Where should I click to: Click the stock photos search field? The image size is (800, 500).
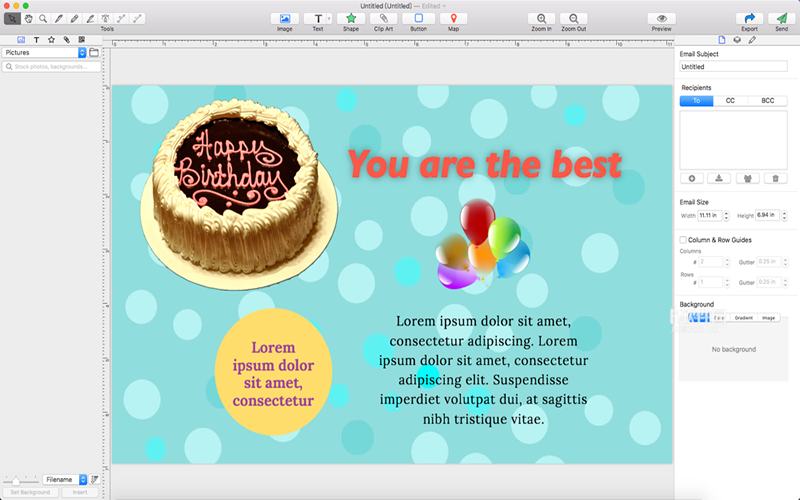52,67
